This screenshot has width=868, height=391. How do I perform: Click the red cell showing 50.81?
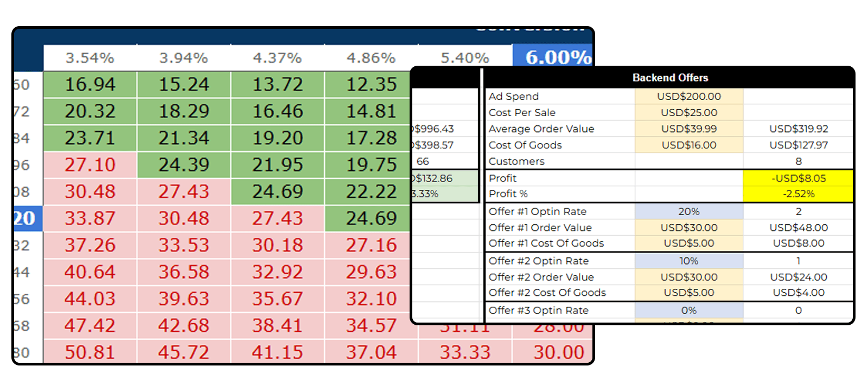[x=90, y=352]
